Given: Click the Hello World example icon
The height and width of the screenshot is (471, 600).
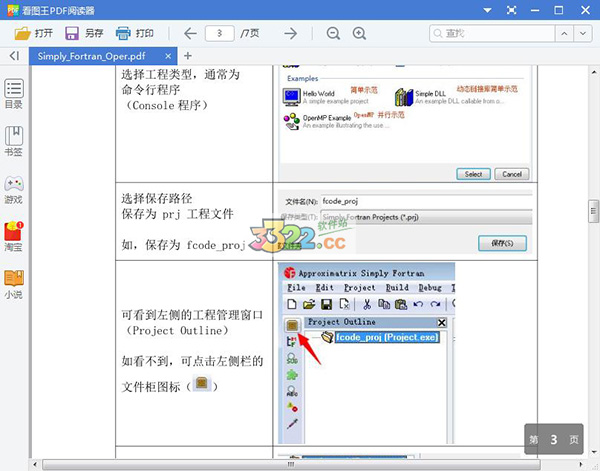Looking at the screenshot, I should click(292, 97).
